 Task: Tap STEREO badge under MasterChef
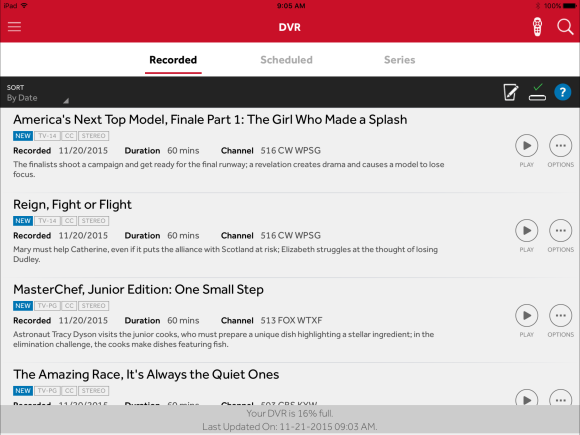pyautogui.click(x=94, y=306)
